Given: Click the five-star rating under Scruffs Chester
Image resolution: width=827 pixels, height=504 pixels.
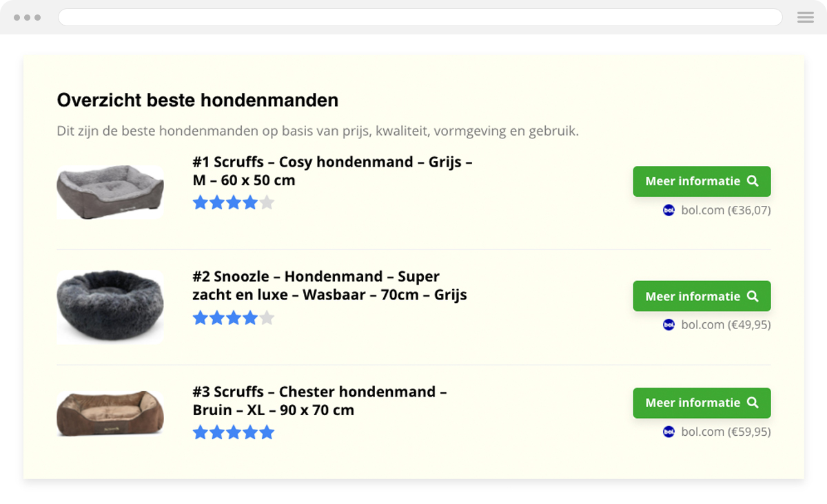Looking at the screenshot, I should pos(233,432).
